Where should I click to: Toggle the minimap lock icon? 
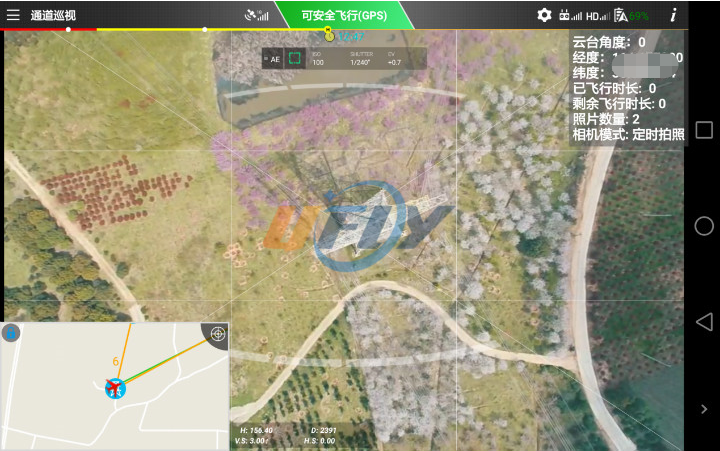(x=11, y=332)
